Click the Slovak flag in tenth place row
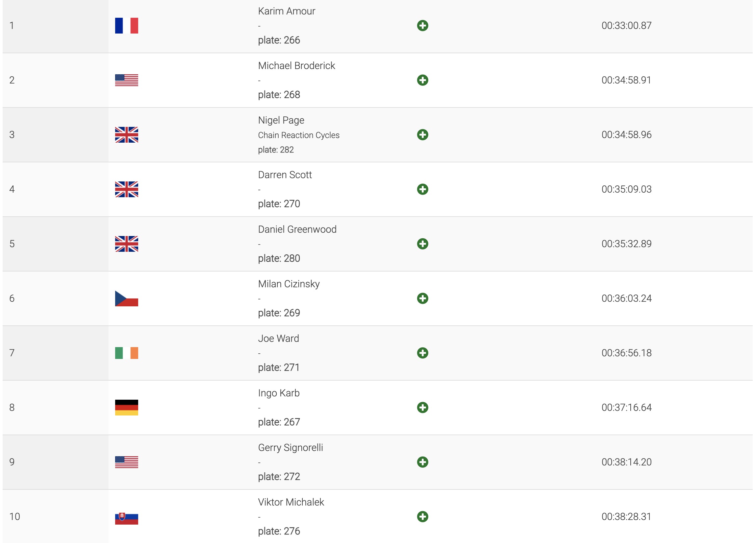The width and height of the screenshot is (756, 543). (x=126, y=518)
